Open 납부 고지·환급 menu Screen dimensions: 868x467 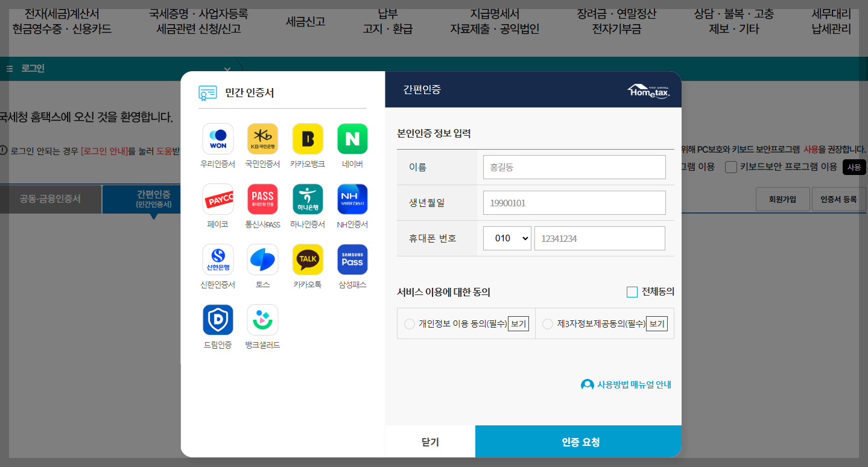point(388,22)
